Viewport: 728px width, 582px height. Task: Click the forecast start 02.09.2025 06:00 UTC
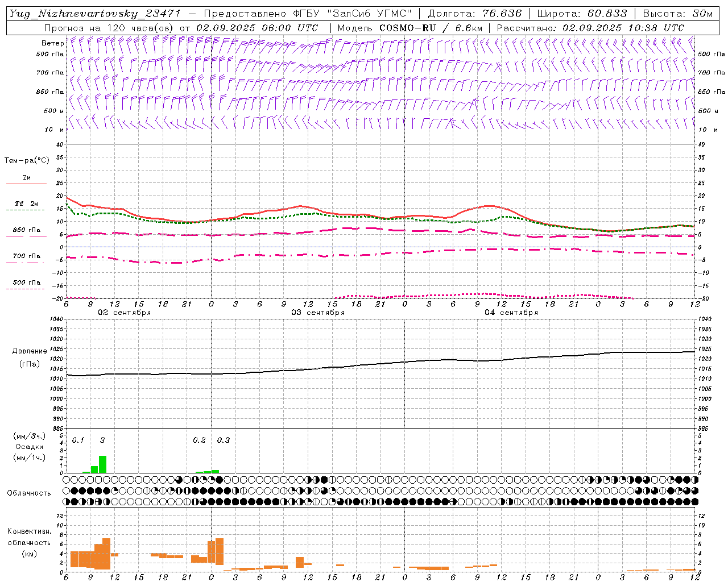tap(257, 28)
